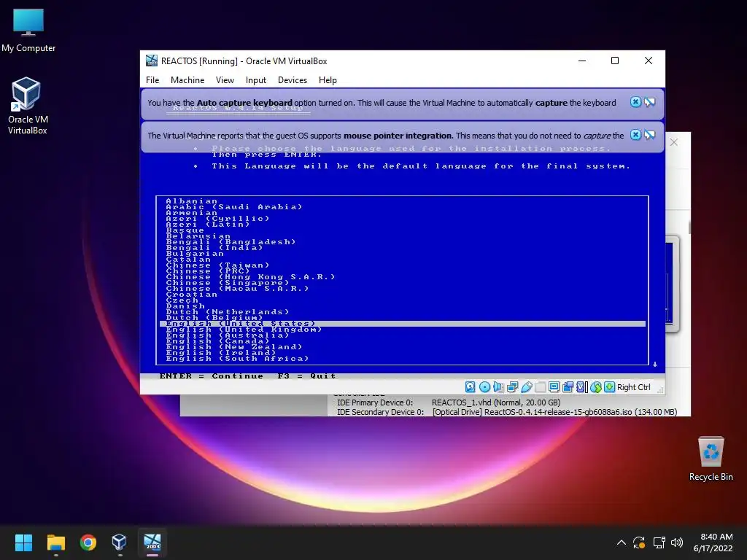This screenshot has height=560, width=747.
Task: Open the Windows Start button
Action: point(23,542)
